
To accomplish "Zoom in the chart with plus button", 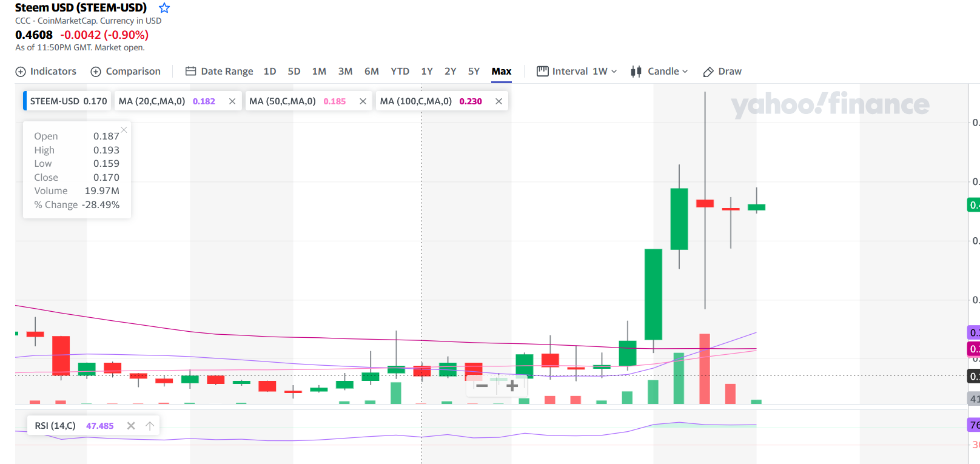I will (512, 386).
